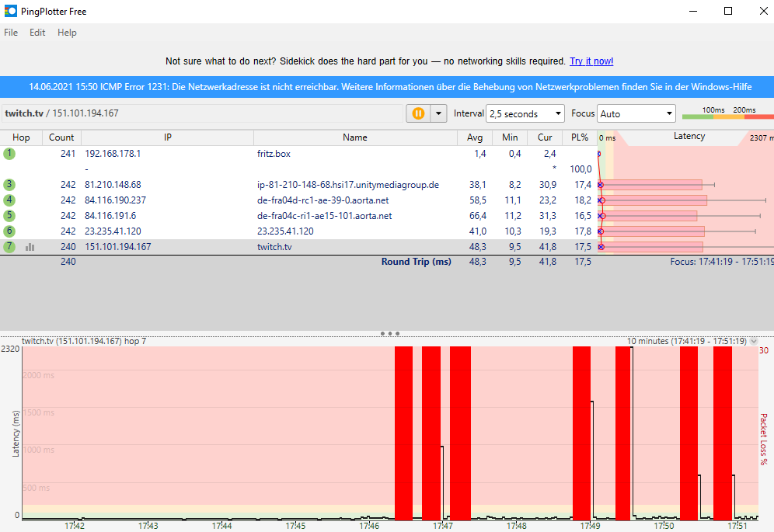Screen dimensions: 774x532
Task: Select hop 5 green circle icon
Action: pyautogui.click(x=9, y=216)
